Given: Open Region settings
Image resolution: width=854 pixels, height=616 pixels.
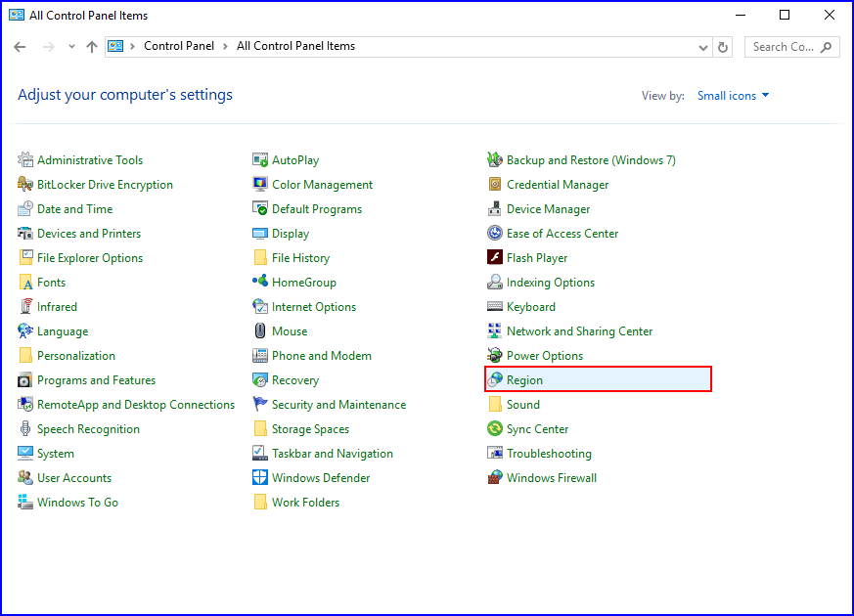Looking at the screenshot, I should click(x=524, y=379).
